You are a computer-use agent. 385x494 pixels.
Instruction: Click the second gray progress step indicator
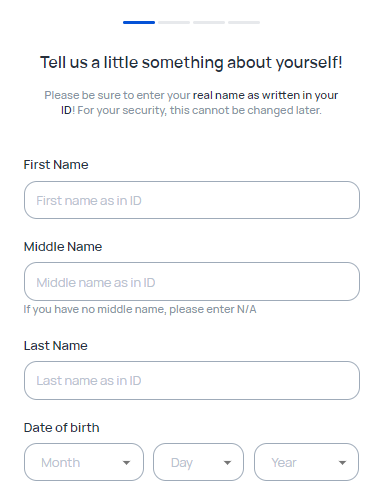(x=174, y=22)
